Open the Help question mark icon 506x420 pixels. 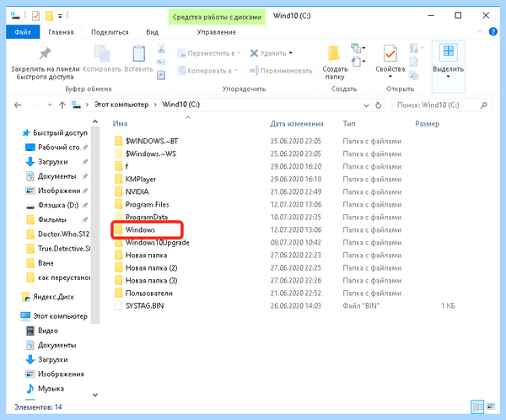tap(493, 32)
